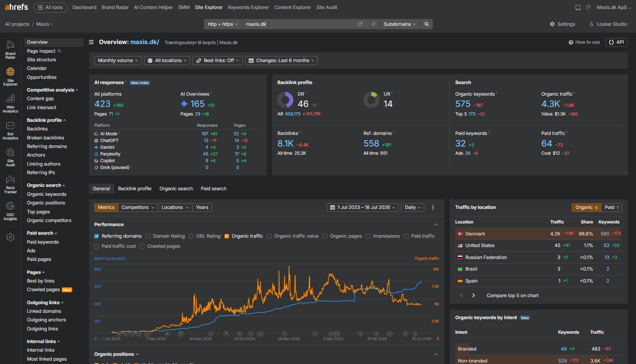The image size is (636, 364).
Task: Collapse the Organic positions section chevron
Action: pos(436,354)
